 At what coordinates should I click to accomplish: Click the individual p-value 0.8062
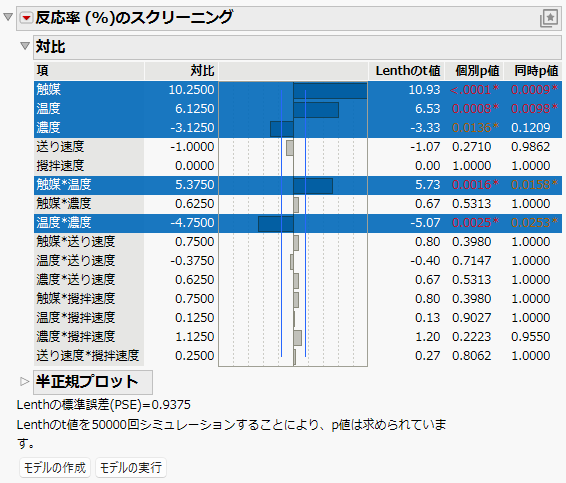tap(471, 356)
